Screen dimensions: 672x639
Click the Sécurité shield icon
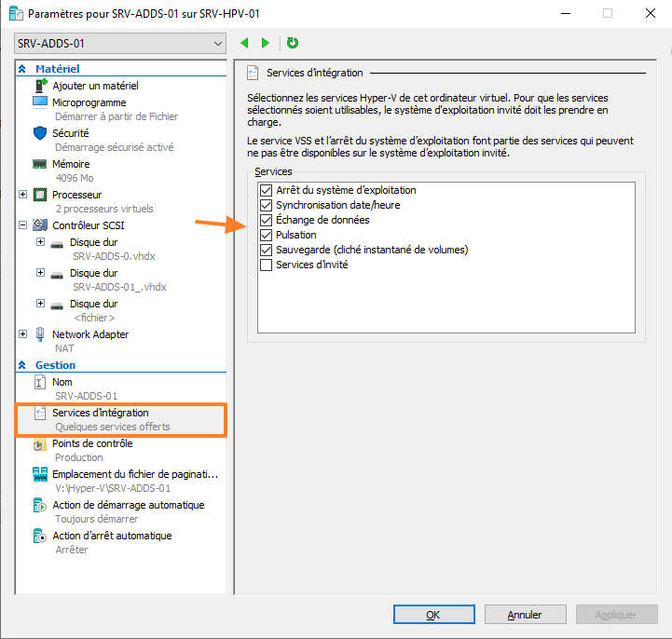click(x=40, y=133)
